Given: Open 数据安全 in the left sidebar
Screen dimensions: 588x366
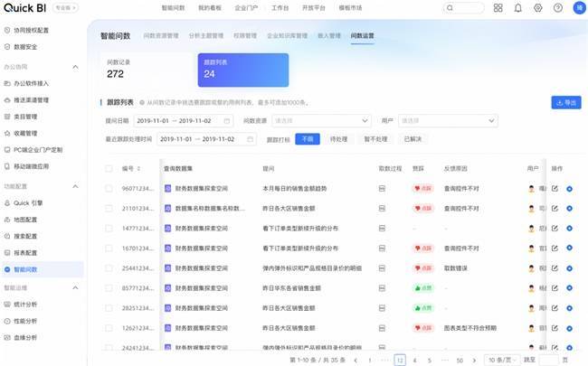Looking at the screenshot, I should pyautogui.click(x=25, y=45).
